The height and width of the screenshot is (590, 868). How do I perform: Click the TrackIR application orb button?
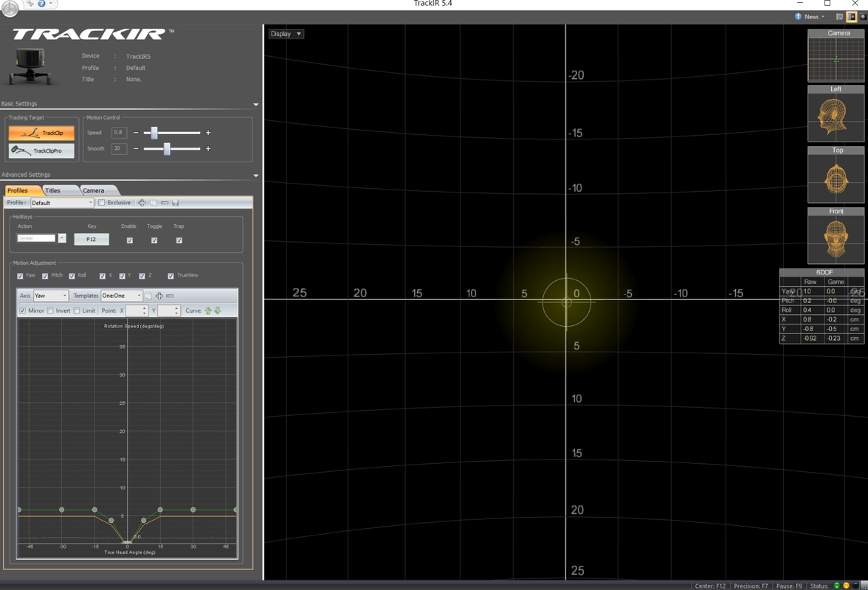coord(10,7)
